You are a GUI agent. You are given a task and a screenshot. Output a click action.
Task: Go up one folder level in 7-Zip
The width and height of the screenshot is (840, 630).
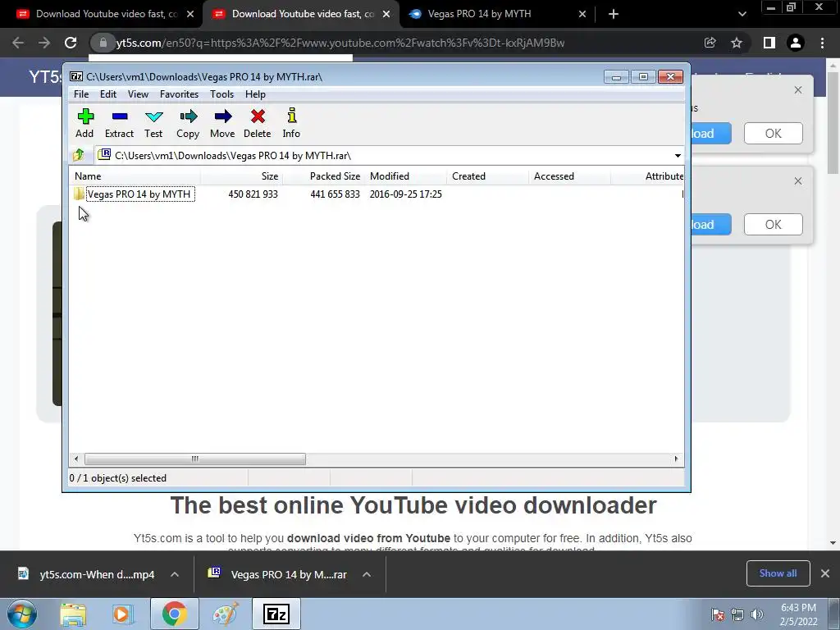pyautogui.click(x=79, y=155)
